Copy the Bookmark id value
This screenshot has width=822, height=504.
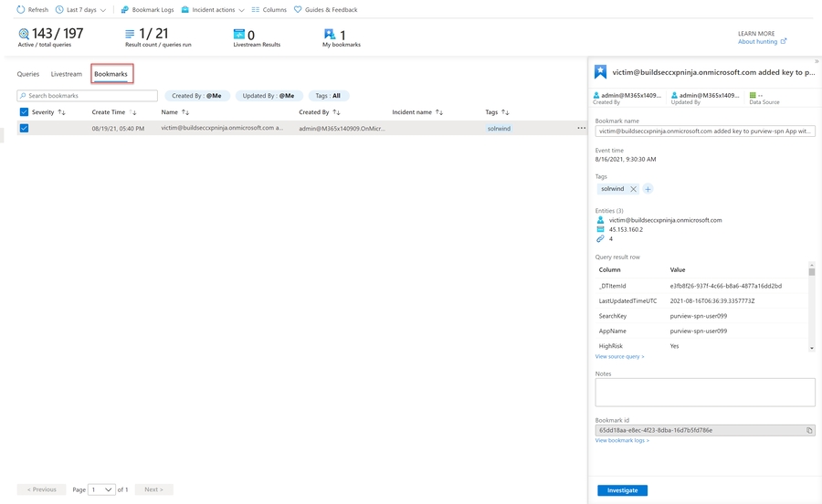[x=809, y=430]
